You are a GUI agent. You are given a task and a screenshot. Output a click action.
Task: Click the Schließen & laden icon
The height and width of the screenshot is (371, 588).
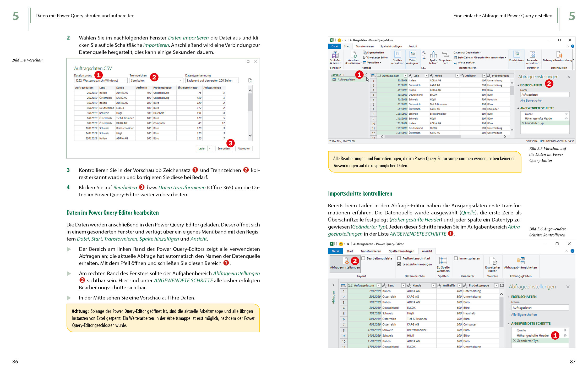click(335, 55)
